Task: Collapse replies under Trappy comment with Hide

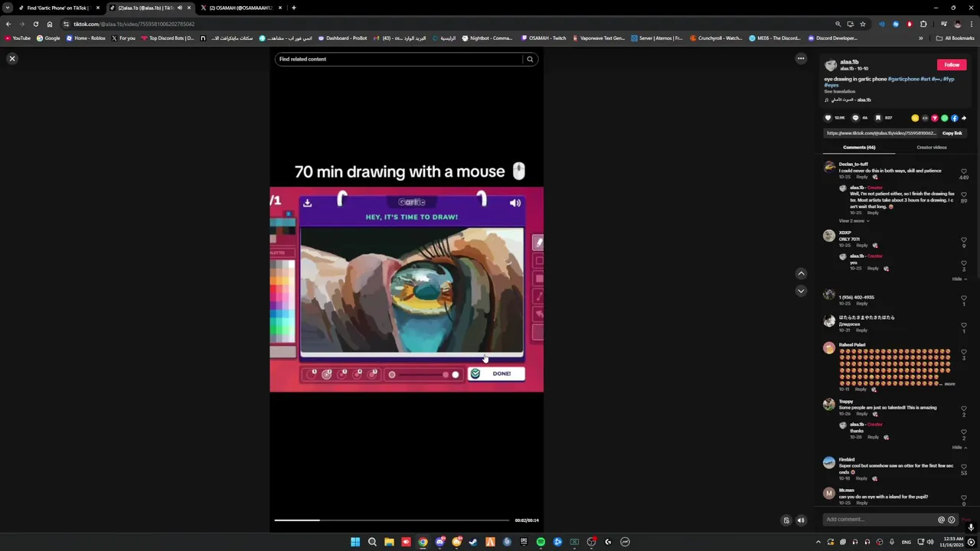Action: pos(959,447)
